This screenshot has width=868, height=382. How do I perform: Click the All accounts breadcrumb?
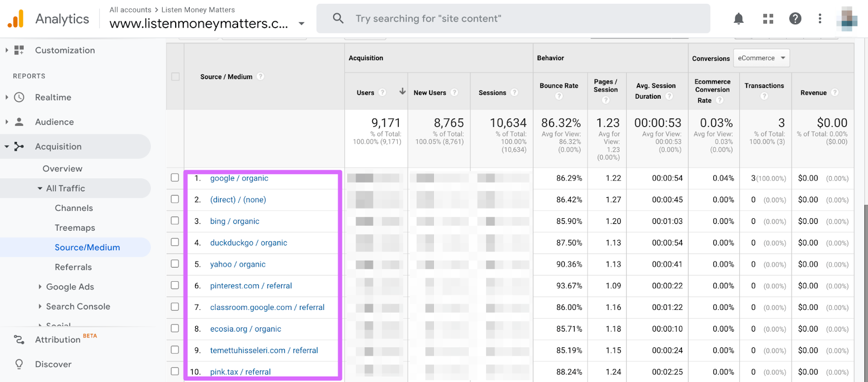(130, 10)
